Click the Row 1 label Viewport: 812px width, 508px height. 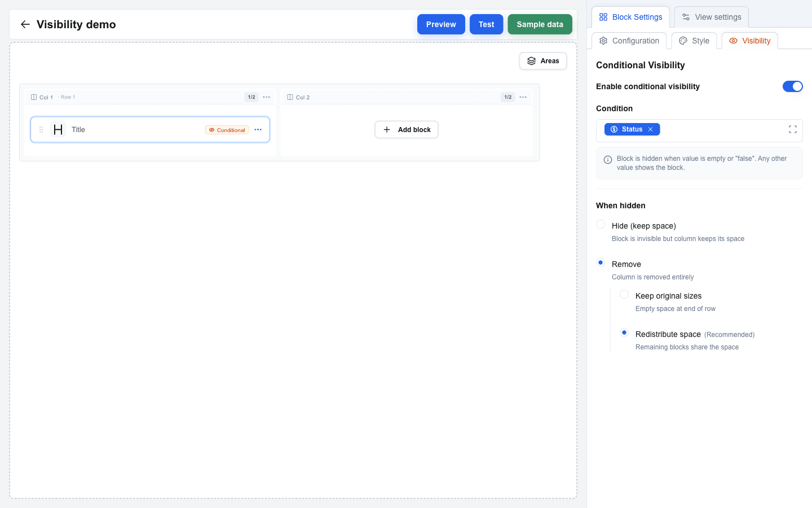68,97
